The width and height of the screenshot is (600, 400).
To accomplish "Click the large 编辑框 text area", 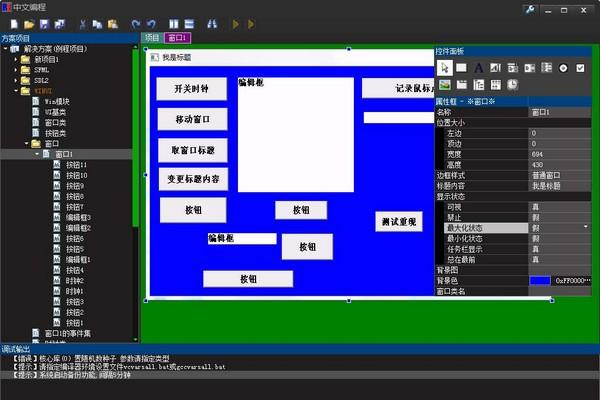I will pos(296,135).
